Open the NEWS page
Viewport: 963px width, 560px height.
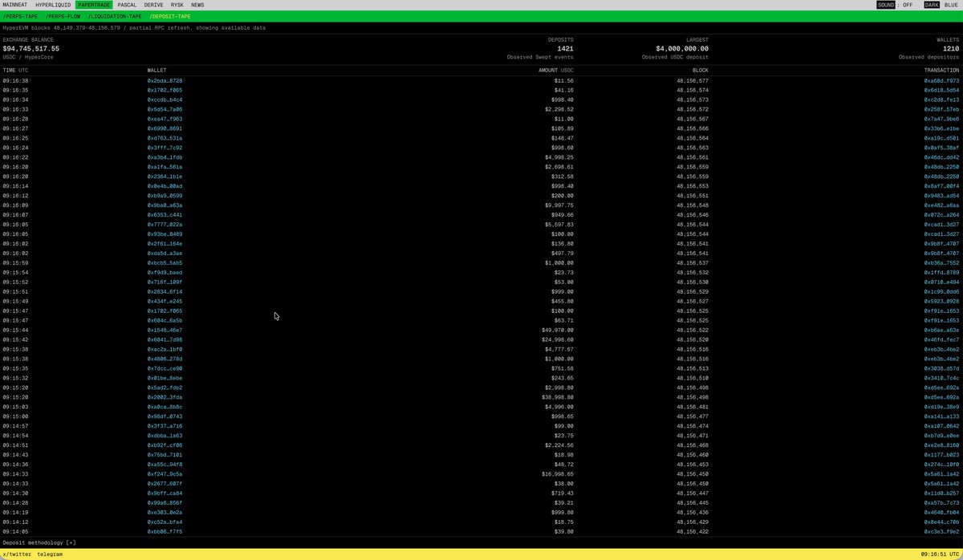click(197, 5)
